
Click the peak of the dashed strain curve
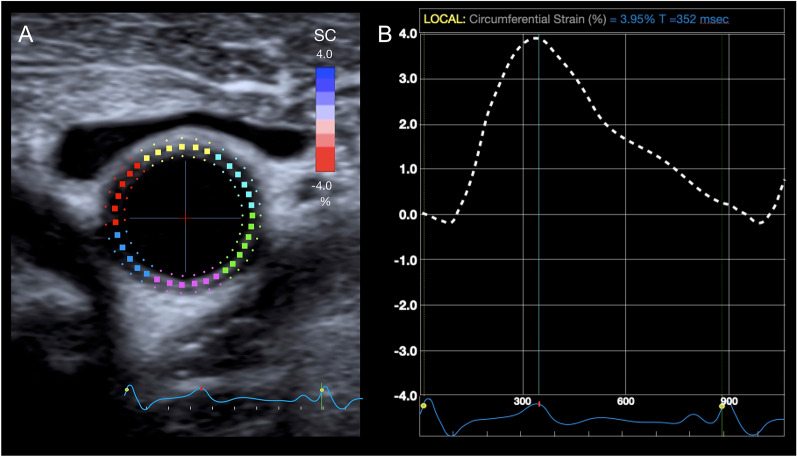point(536,38)
